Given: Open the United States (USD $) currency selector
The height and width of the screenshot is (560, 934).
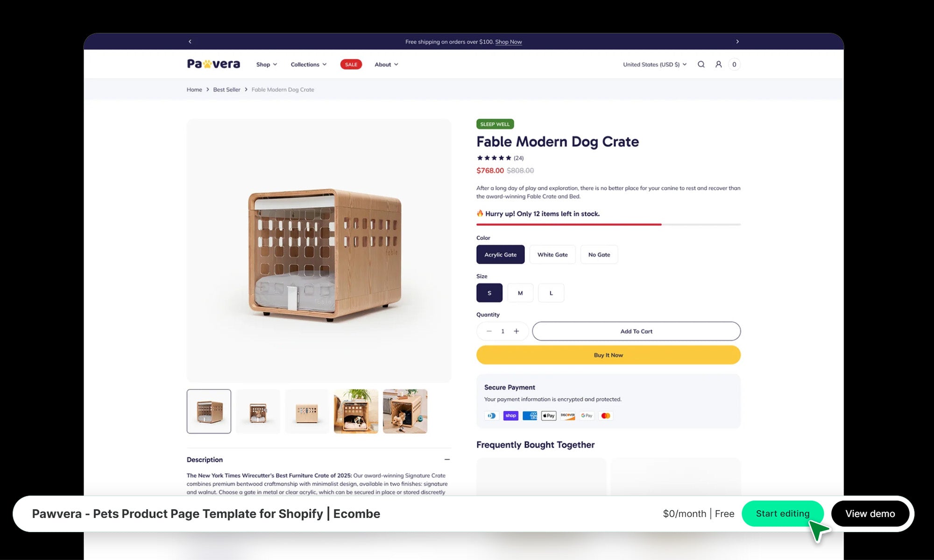Looking at the screenshot, I should pos(655,64).
